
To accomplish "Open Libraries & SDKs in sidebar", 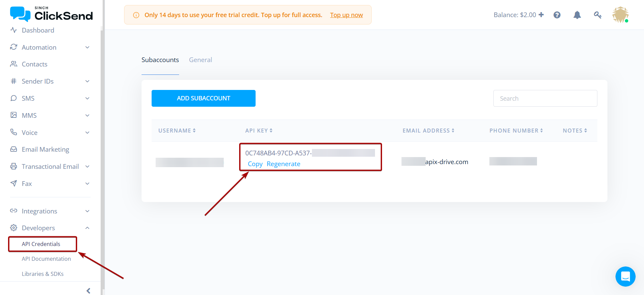I will pos(43,274).
